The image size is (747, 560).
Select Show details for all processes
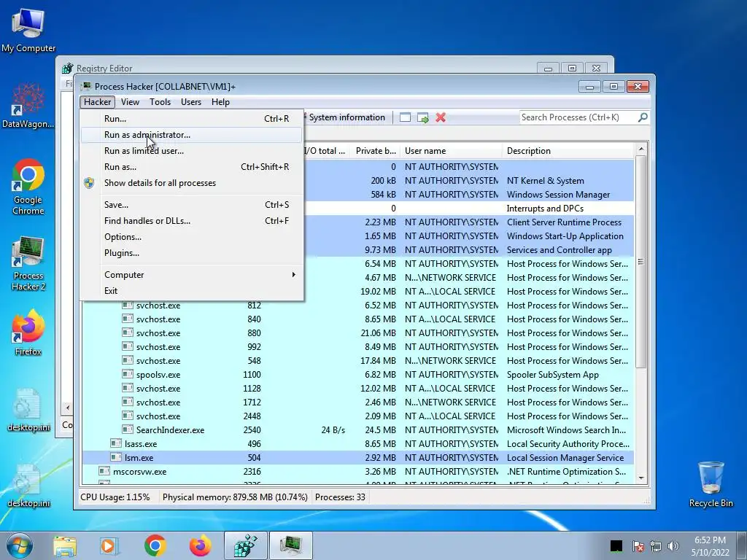click(x=192, y=183)
